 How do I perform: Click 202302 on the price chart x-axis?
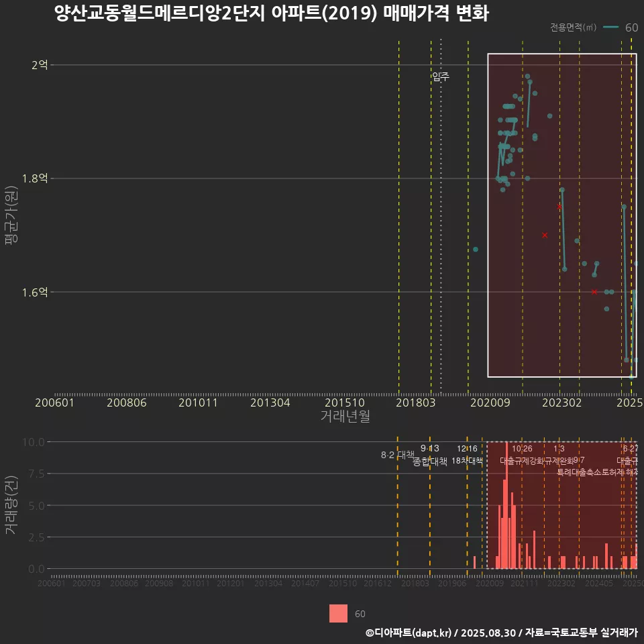tap(562, 402)
